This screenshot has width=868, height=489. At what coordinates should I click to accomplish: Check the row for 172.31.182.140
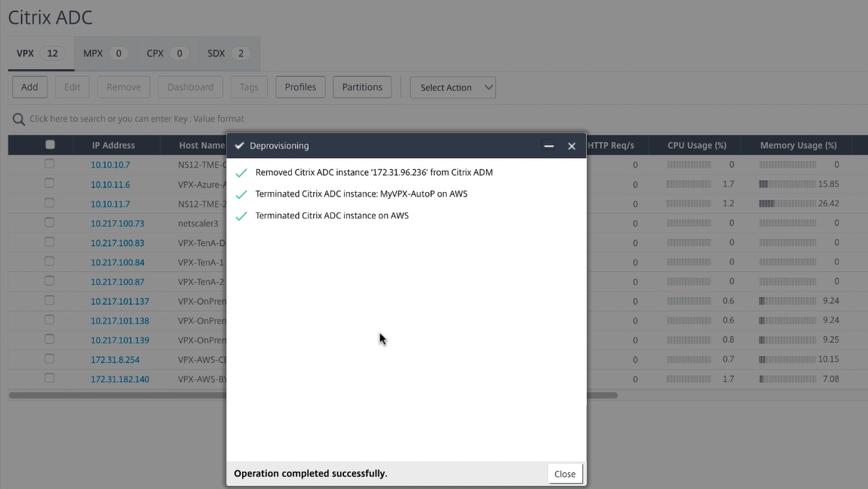click(49, 379)
